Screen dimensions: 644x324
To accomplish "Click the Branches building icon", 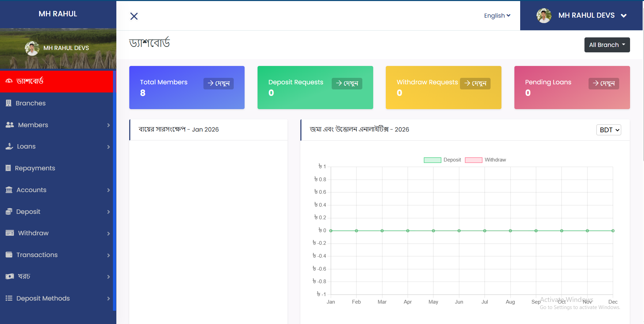I will [x=9, y=103].
